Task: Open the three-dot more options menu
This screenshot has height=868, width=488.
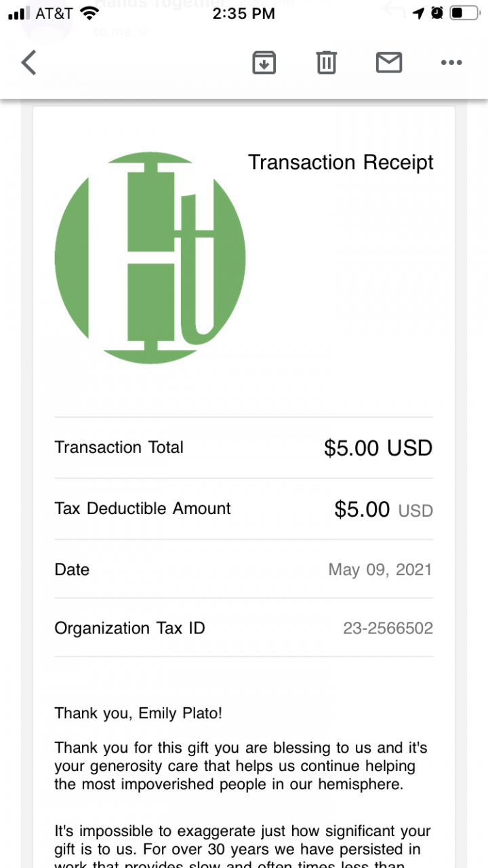Action: point(451,62)
